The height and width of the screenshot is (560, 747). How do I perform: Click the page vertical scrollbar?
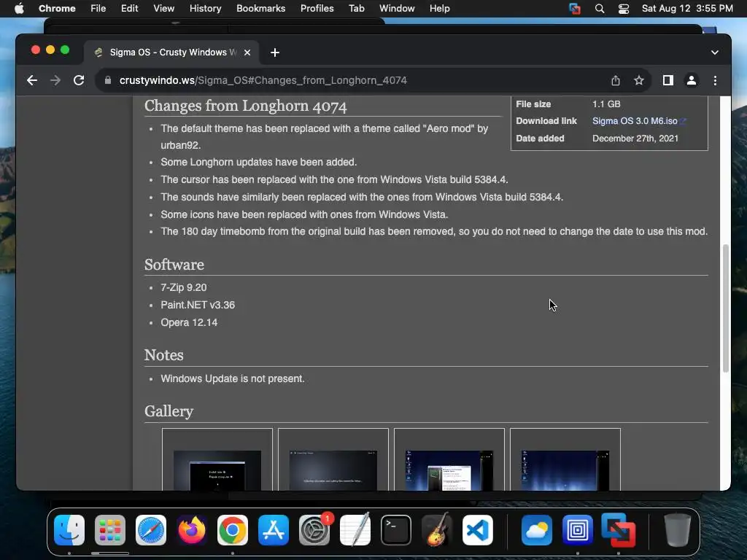(726, 308)
